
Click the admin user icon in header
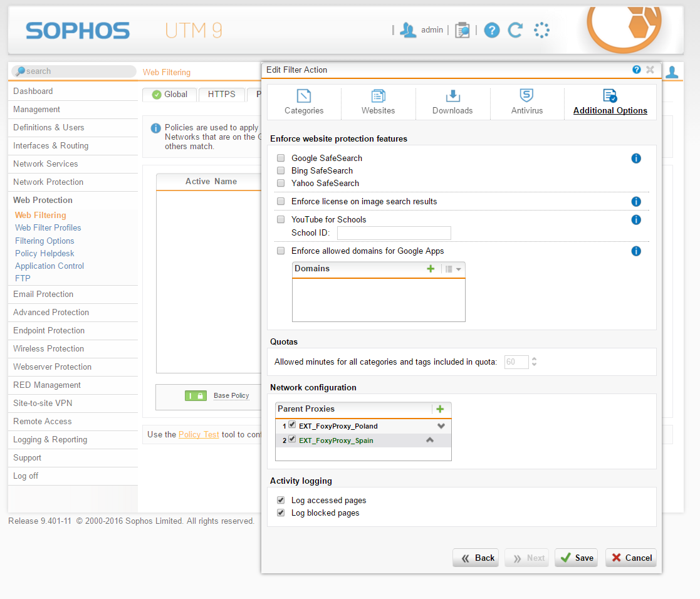point(408,30)
